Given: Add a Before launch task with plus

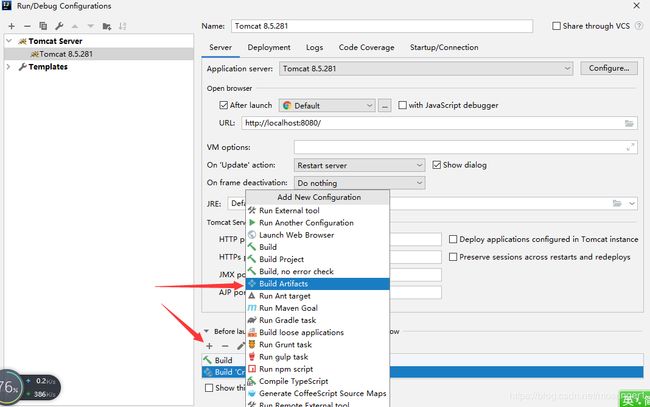Looking at the screenshot, I should coord(209,346).
